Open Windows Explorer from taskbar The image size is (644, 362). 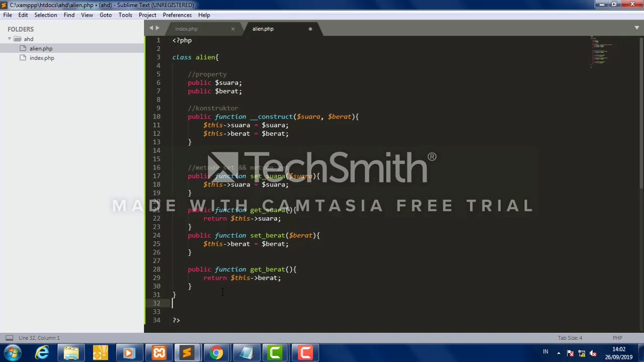coord(71,353)
